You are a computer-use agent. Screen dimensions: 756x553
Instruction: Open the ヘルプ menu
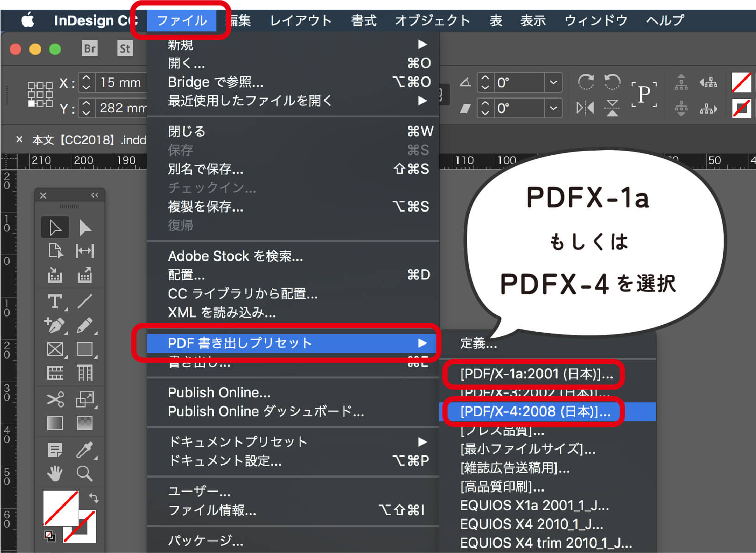coord(665,21)
